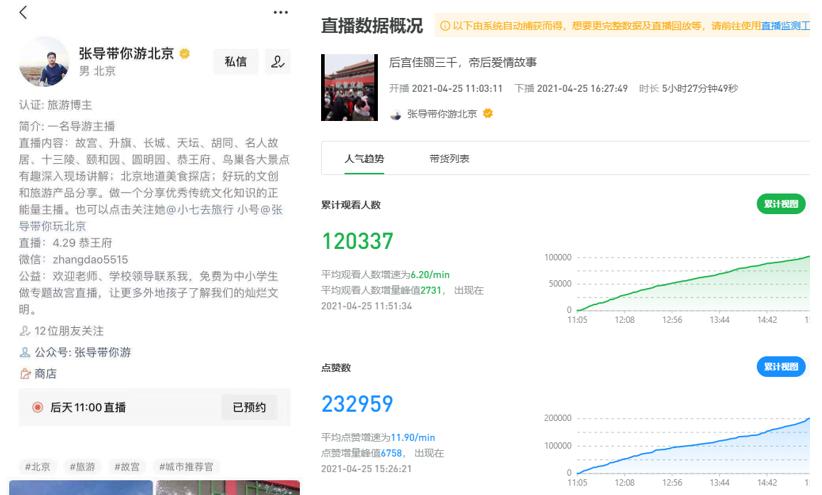Click streamer name 张导带你游北京 under stream info
The height and width of the screenshot is (495, 822).
(442, 114)
